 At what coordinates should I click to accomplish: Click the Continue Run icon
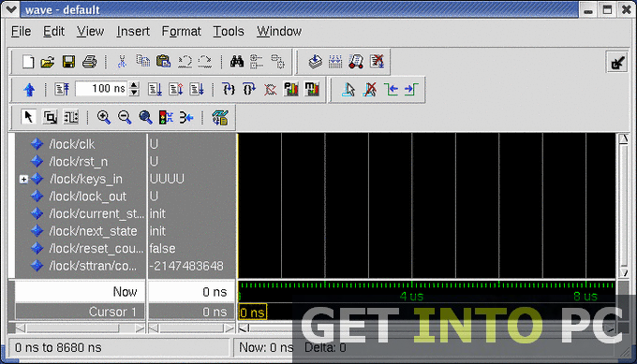(176, 89)
